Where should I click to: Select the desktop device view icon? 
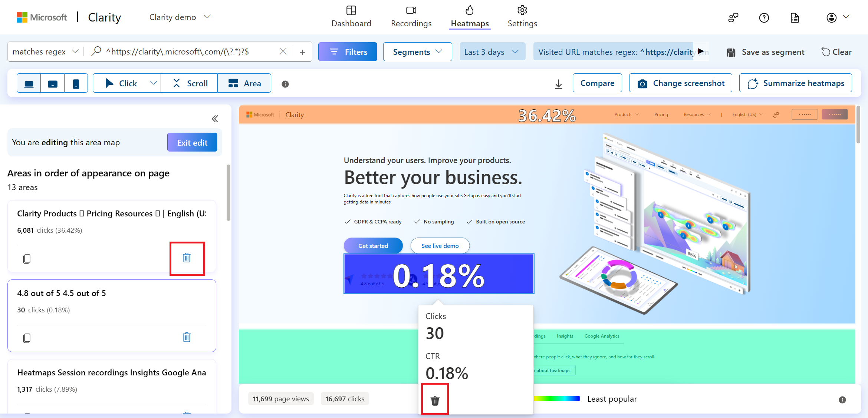click(x=29, y=84)
